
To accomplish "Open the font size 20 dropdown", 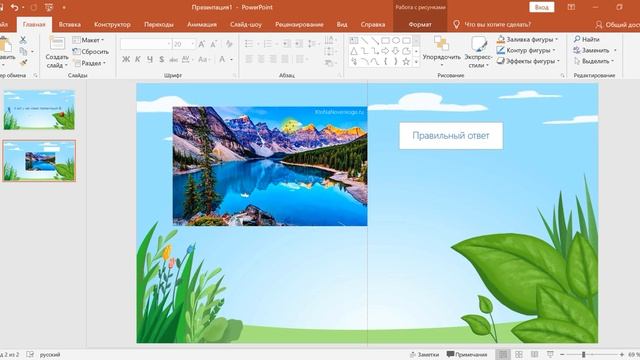I will pyautogui.click(x=193, y=44).
